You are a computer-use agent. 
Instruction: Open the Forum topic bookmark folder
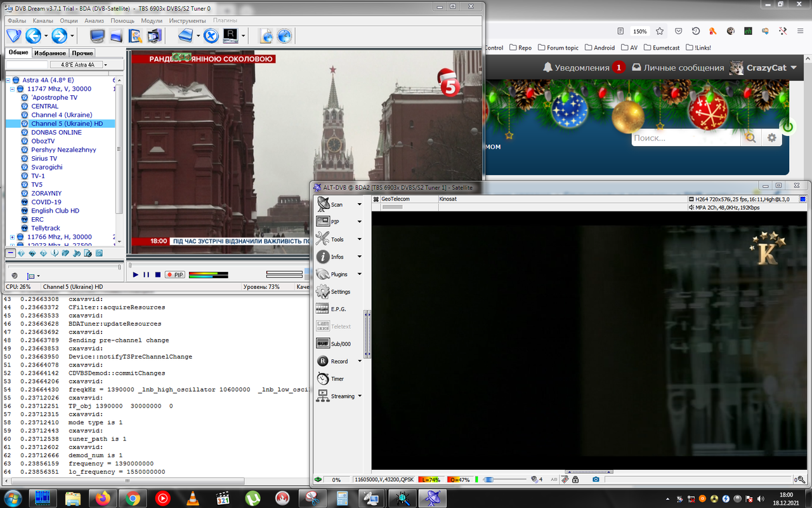(x=558, y=48)
